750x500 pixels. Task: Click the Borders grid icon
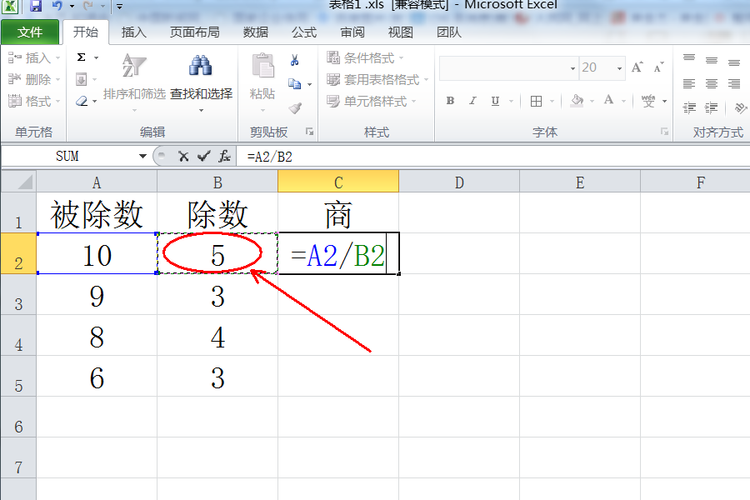536,101
